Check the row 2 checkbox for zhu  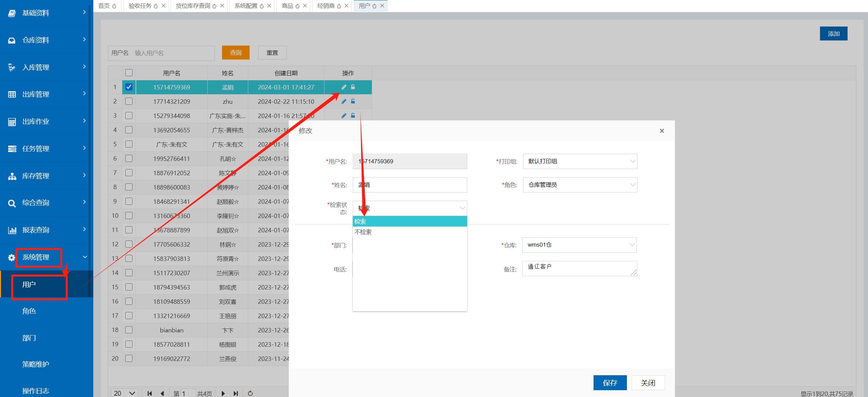click(x=129, y=101)
